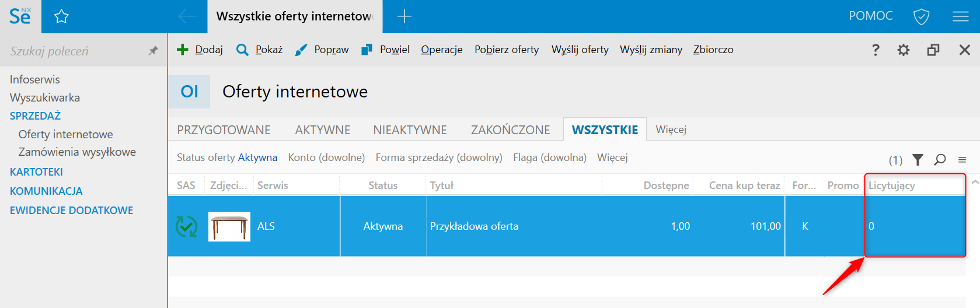Open the table product thumbnail
This screenshot has height=308, width=980.
(229, 226)
